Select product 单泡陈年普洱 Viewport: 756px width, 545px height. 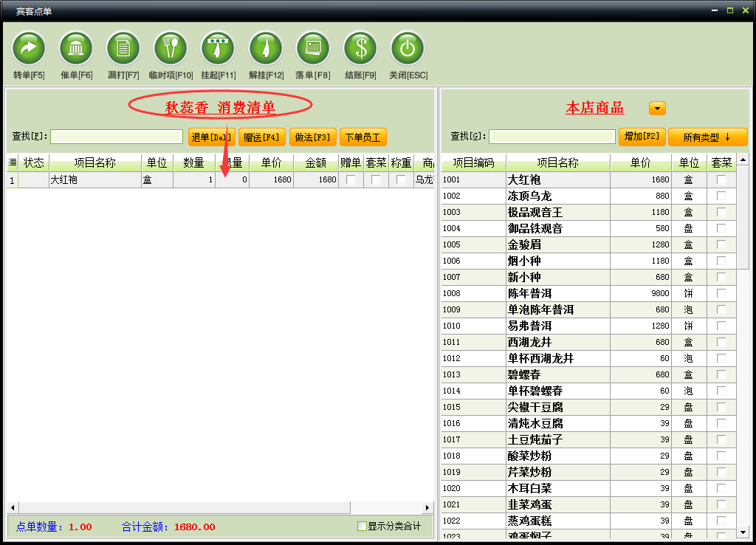[588, 309]
